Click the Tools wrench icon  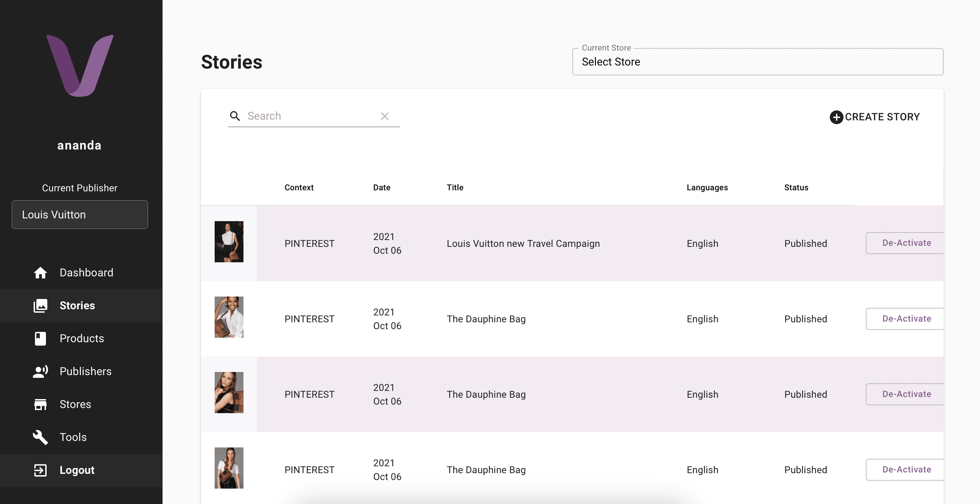point(40,437)
